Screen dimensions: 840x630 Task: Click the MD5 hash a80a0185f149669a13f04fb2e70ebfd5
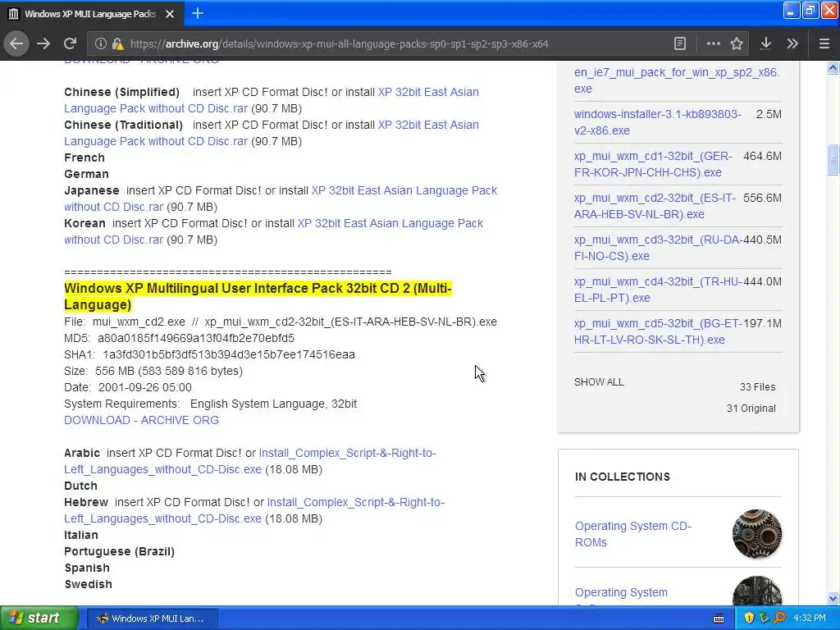point(195,338)
